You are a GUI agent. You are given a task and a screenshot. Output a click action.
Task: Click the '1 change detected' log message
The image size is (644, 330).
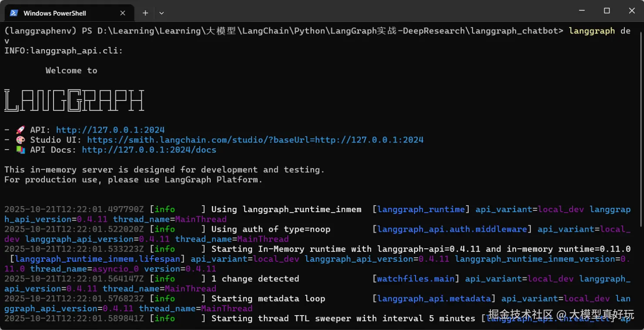click(255, 279)
